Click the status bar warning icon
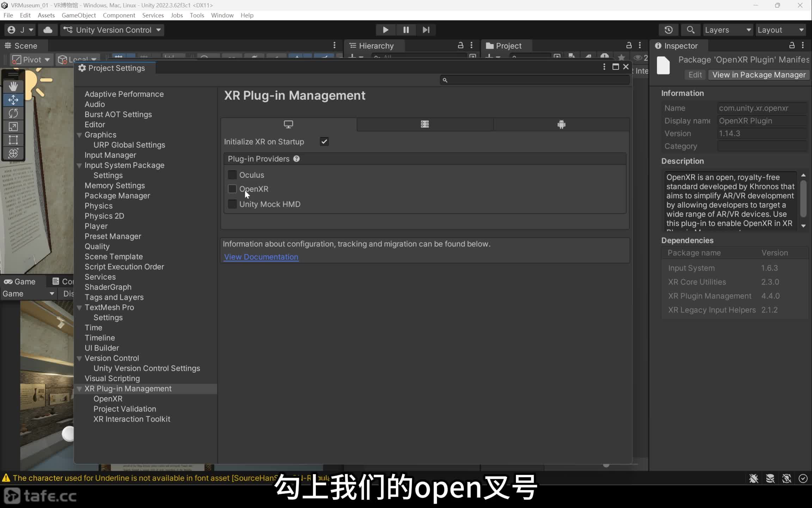812x508 pixels. click(6, 478)
